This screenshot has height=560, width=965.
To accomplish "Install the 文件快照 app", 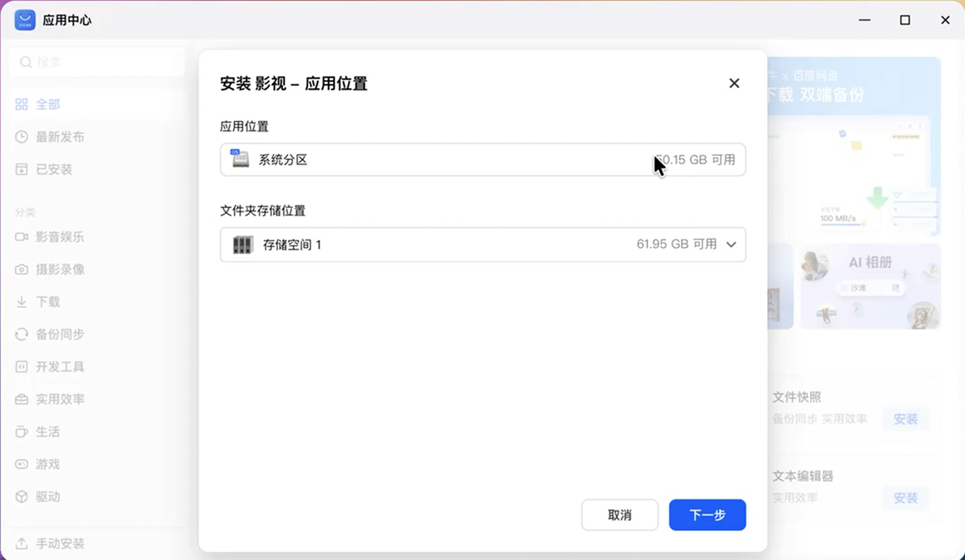I will pyautogui.click(x=905, y=419).
